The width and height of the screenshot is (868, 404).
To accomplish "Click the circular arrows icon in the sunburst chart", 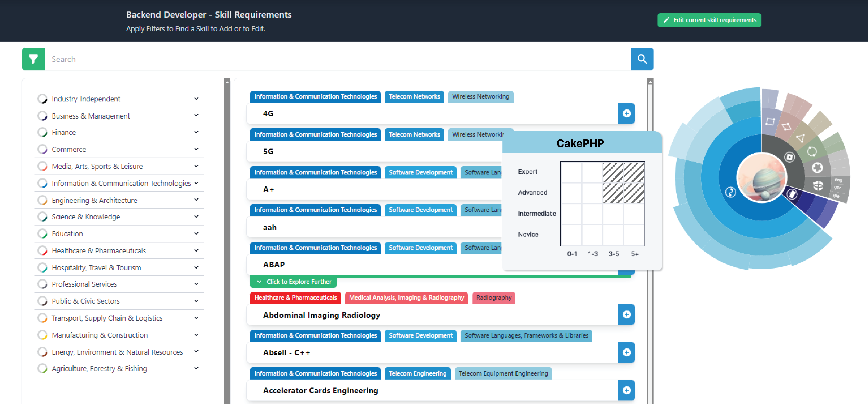I will click(812, 151).
